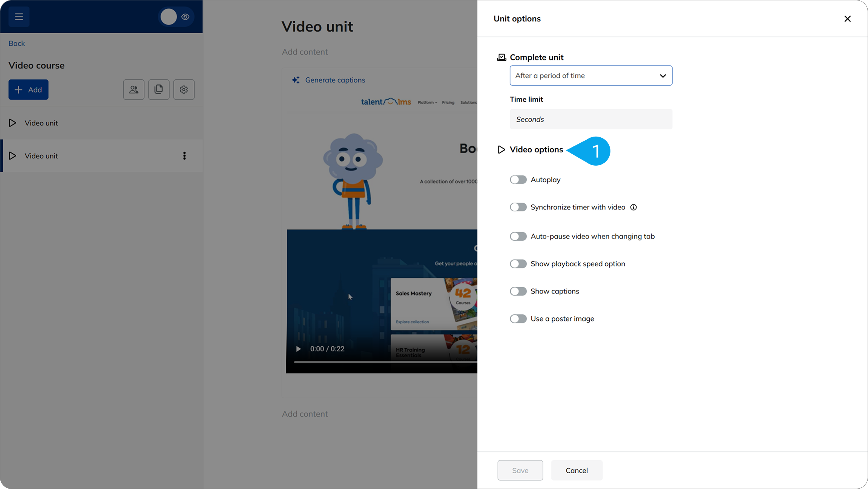Open the Complete unit dropdown
This screenshot has width=868, height=489.
[590, 75]
